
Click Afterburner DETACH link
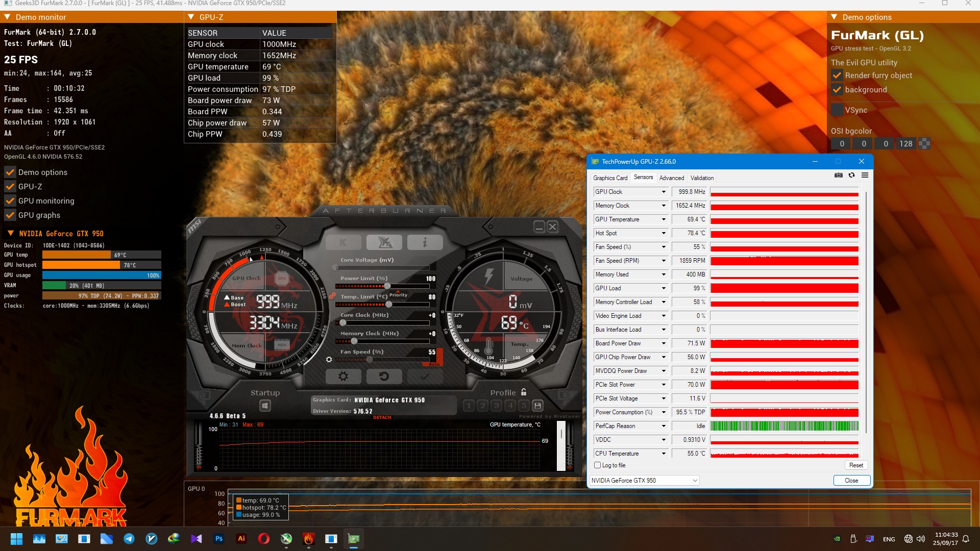382,417
